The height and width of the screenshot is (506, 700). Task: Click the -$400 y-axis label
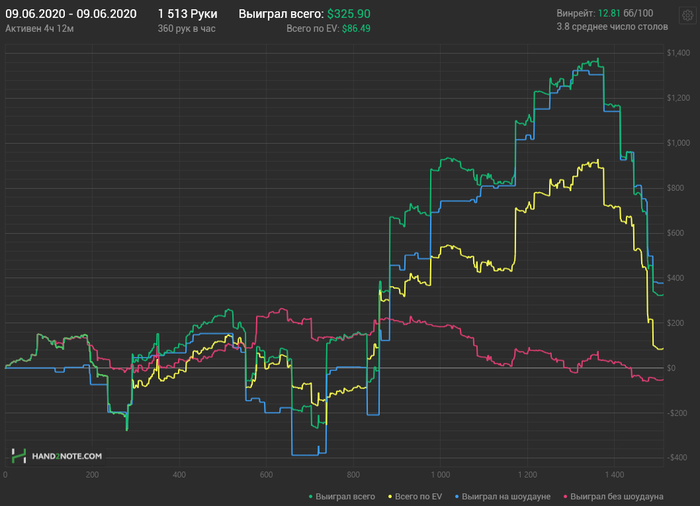coord(677,457)
